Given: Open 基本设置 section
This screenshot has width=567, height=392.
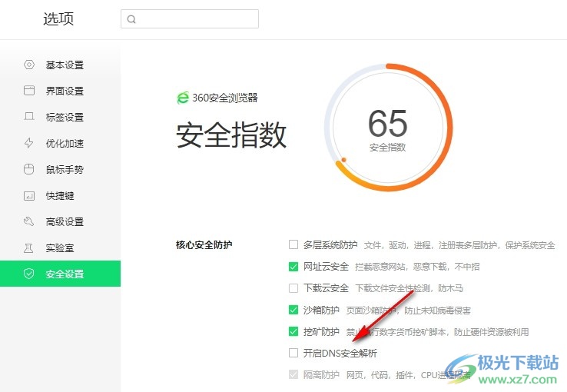Looking at the screenshot, I should pyautogui.click(x=60, y=65).
